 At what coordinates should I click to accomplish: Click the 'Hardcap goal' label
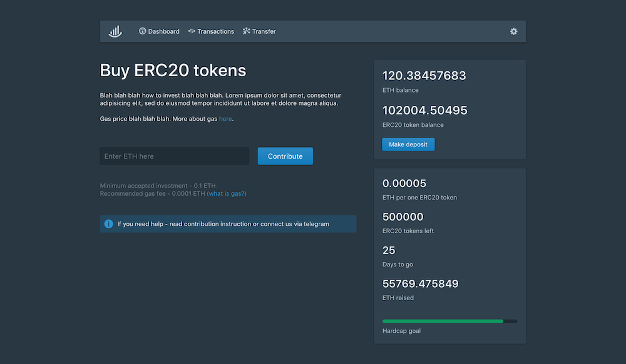coord(401,331)
